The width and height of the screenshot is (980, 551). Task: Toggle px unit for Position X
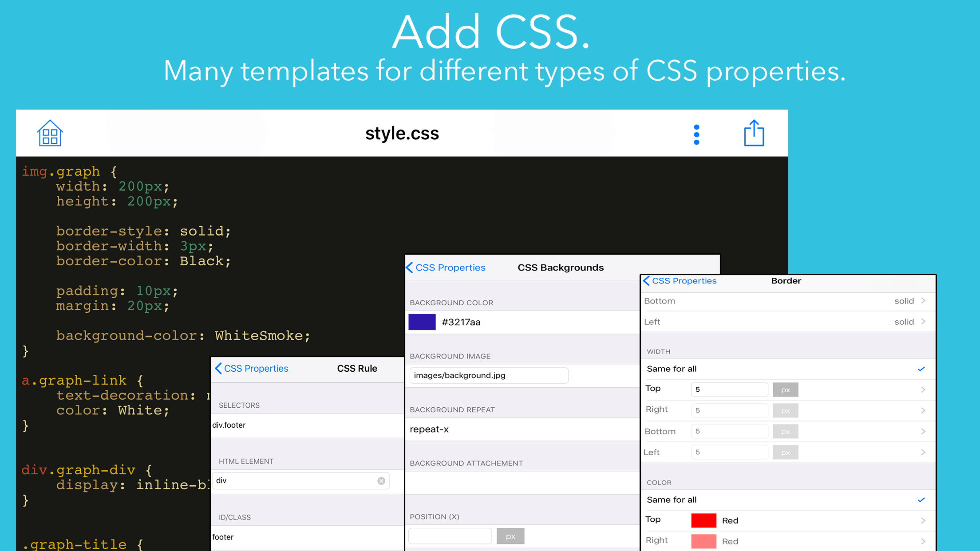[510, 536]
